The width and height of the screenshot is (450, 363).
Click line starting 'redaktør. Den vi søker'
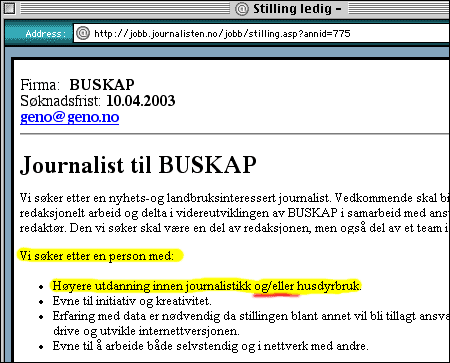(x=235, y=228)
